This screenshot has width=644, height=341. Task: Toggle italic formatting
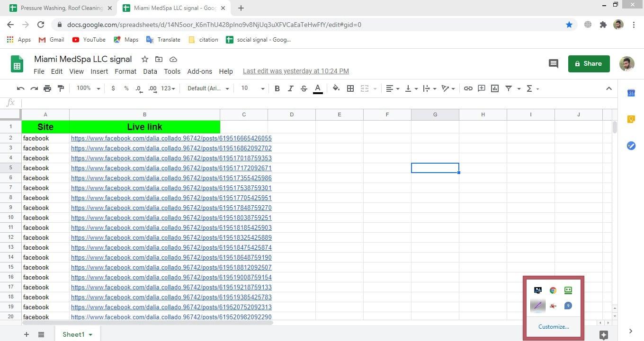coord(290,88)
